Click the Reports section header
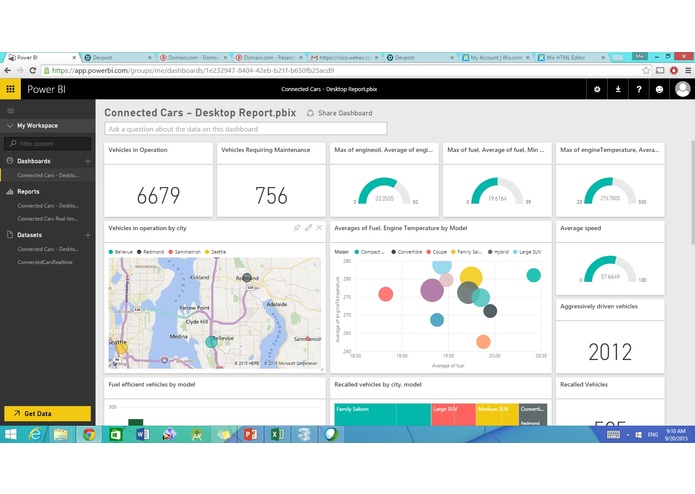Viewport: 695px width, 494px height. pyautogui.click(x=28, y=192)
